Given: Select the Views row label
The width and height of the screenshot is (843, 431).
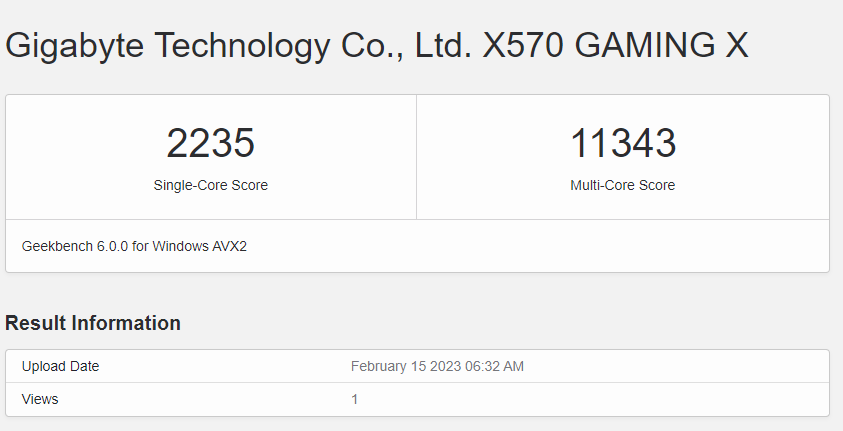Looking at the screenshot, I should point(40,399).
